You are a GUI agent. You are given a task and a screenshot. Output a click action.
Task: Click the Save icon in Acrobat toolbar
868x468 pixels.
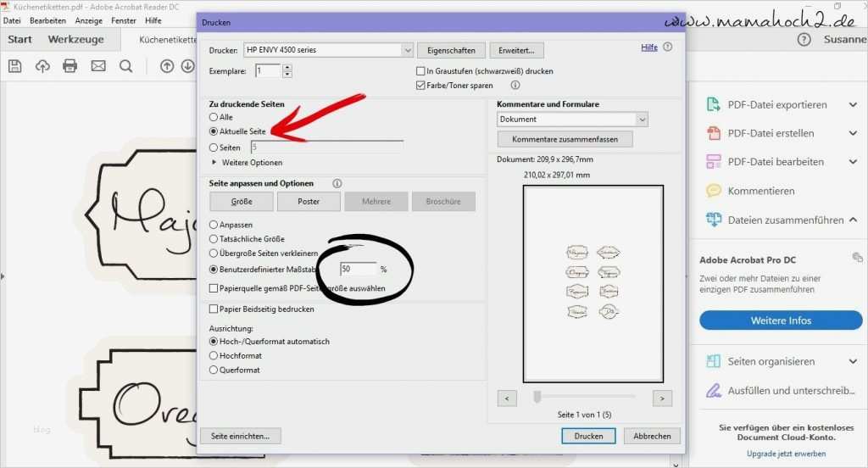click(15, 66)
